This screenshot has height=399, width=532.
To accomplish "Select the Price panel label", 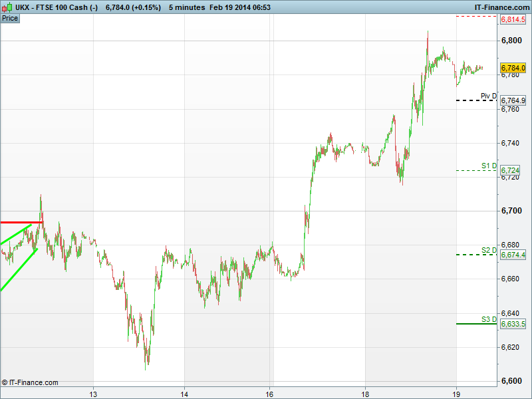I will click(10, 18).
